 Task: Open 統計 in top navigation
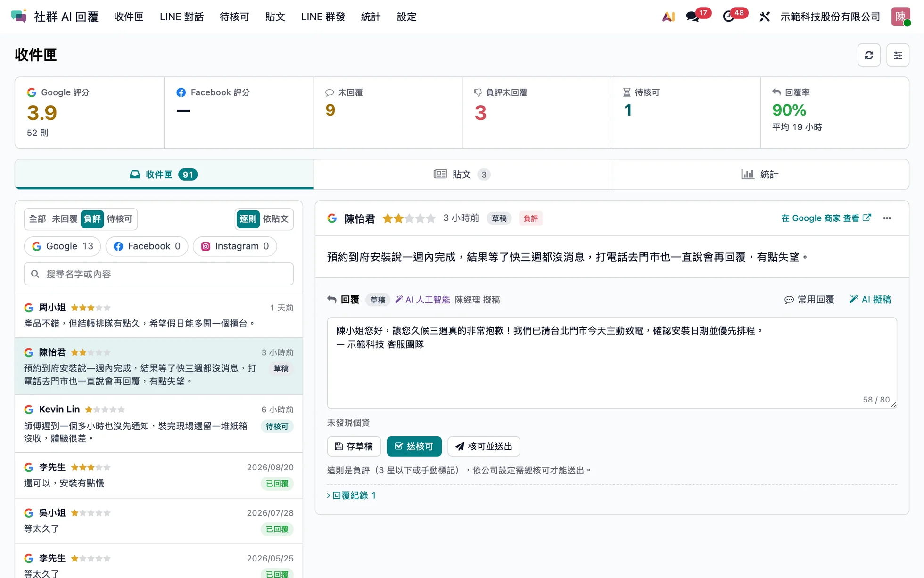coord(371,17)
